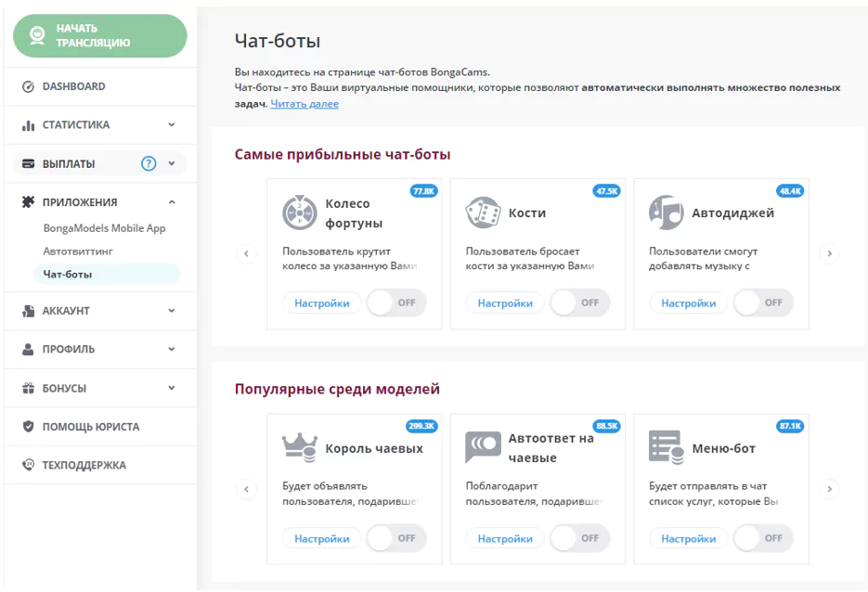Screen dimensions: 868x592
Task: Open Настройки for the Кости bot
Action: [x=505, y=303]
